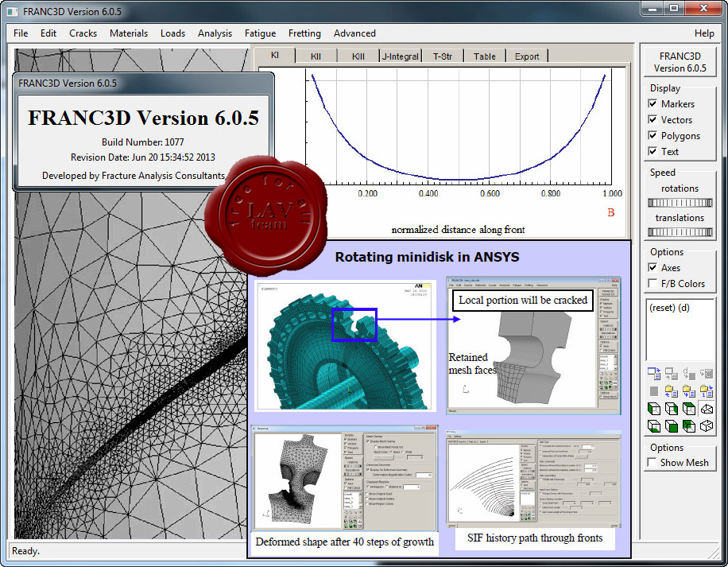The height and width of the screenshot is (567, 728).
Task: Click the window resize grip in corner
Action: (x=714, y=553)
